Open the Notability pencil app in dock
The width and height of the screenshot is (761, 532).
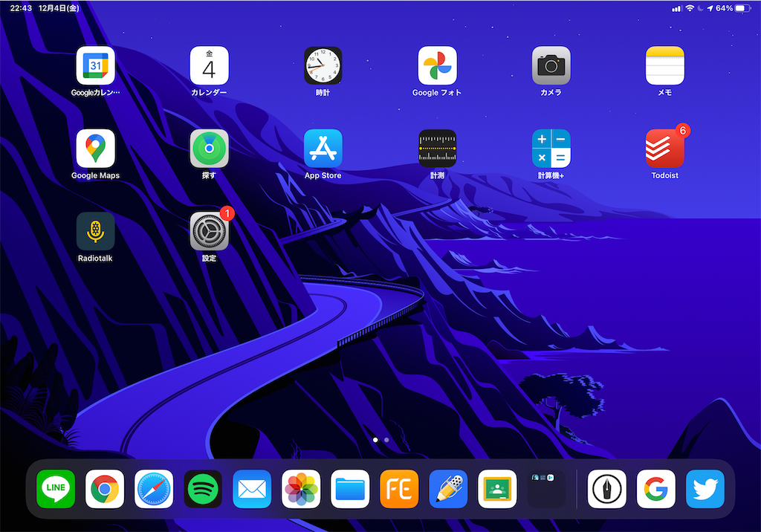point(448,490)
